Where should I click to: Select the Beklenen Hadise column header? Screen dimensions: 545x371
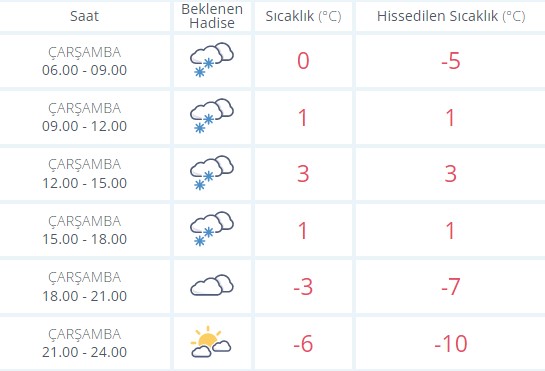coord(212,16)
